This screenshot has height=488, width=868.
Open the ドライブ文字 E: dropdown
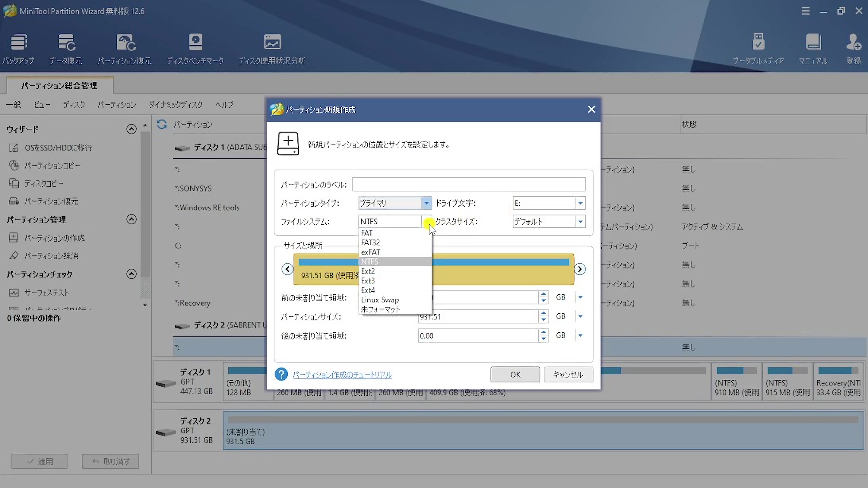[580, 203]
